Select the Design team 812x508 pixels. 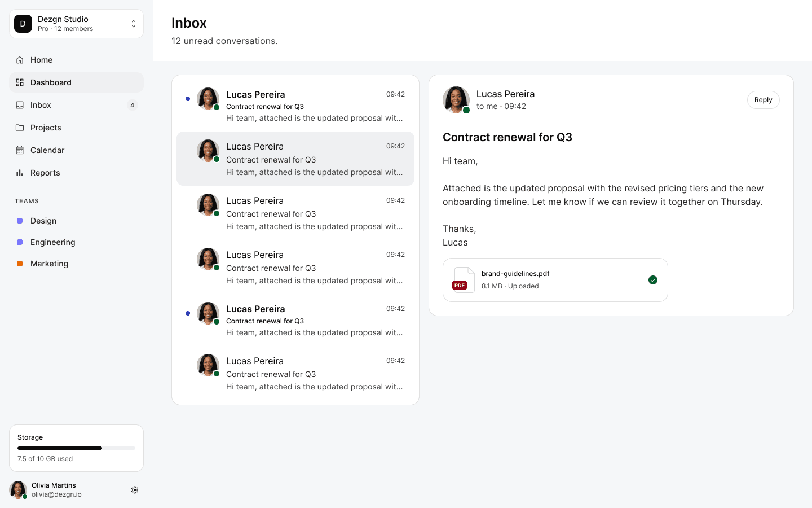click(x=76, y=221)
